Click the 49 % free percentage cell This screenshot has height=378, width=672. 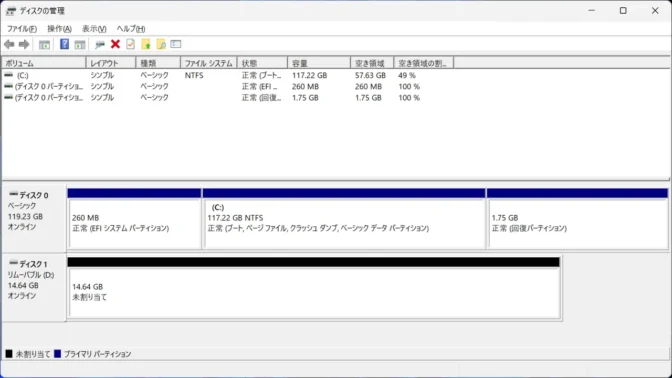coord(407,75)
